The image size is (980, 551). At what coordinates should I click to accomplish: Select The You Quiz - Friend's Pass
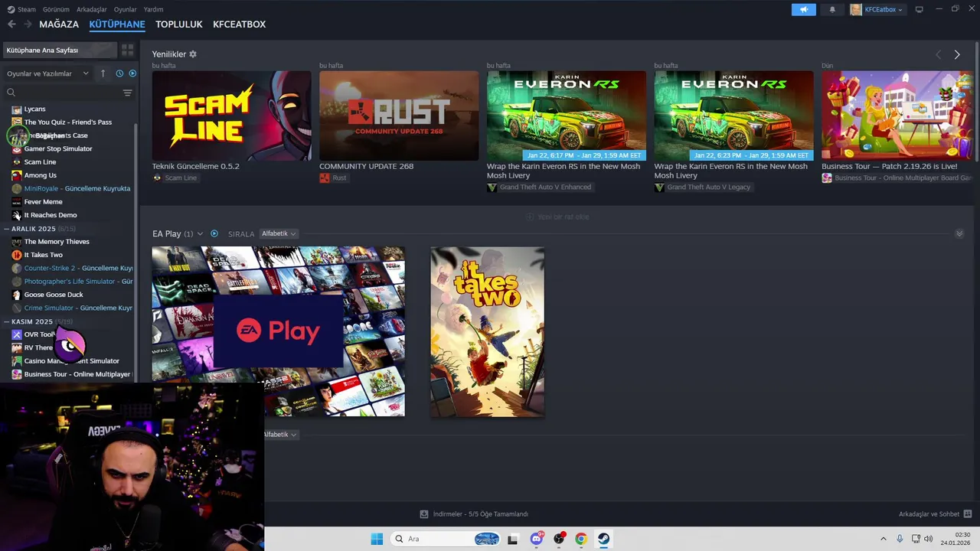pos(69,122)
